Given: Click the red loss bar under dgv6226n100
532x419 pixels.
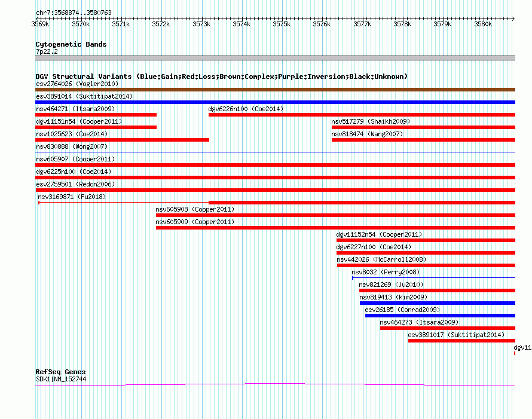Looking at the screenshot, I should tap(362, 115).
